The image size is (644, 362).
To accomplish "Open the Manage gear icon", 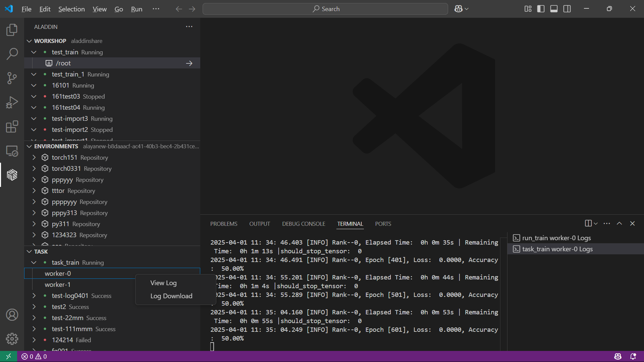I will [12, 339].
